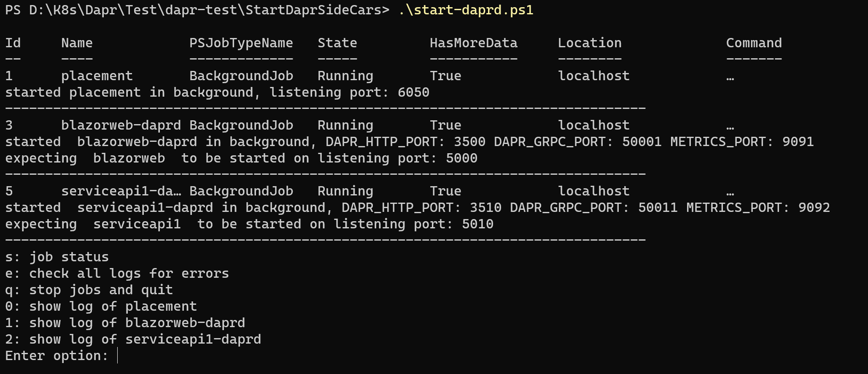The width and height of the screenshot is (868, 374).
Task: Click the truncated serviceapi1-da… job name
Action: coord(121,191)
